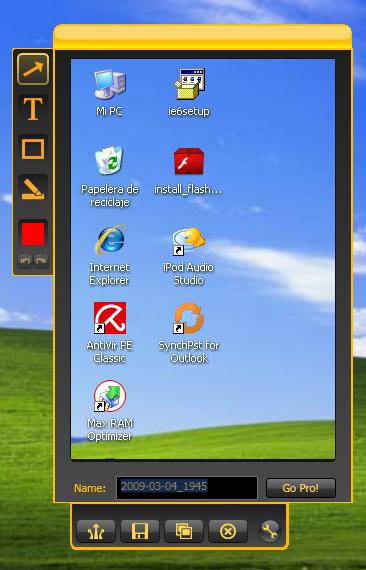Image resolution: width=366 pixels, height=570 pixels.
Task: Open settings with the wrench icon
Action: [x=270, y=531]
